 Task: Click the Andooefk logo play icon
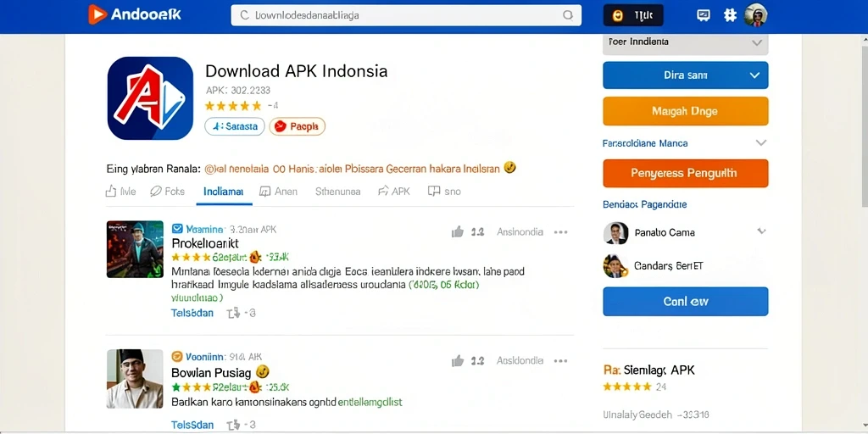pos(97,14)
